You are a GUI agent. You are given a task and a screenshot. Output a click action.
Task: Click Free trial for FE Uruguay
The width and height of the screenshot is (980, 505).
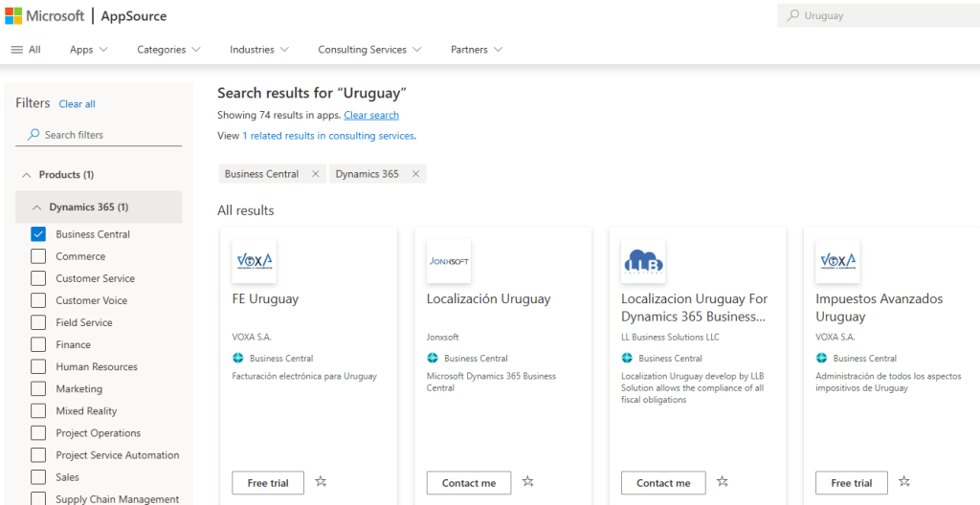268,483
